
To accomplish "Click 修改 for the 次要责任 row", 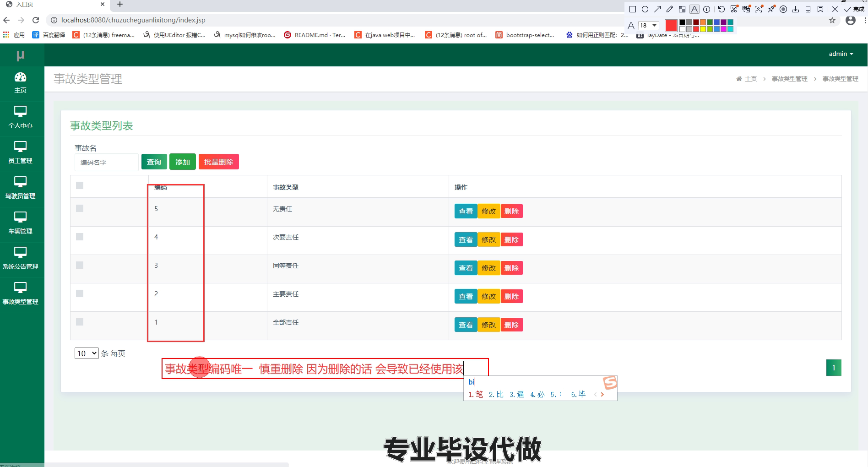I will point(489,239).
